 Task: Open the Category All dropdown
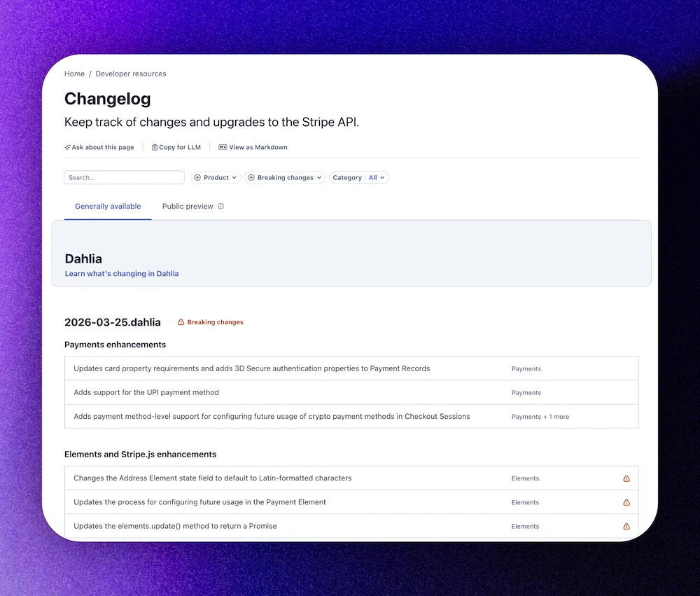(359, 177)
